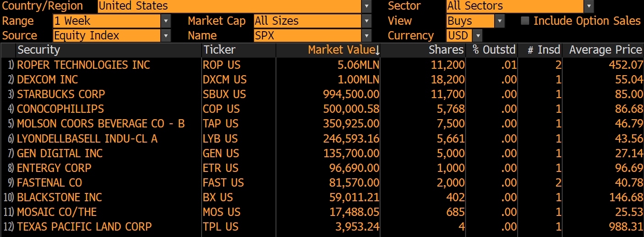Image resolution: width=644 pixels, height=237 pixels.
Task: Sort by the Shares column header
Action: click(446, 50)
